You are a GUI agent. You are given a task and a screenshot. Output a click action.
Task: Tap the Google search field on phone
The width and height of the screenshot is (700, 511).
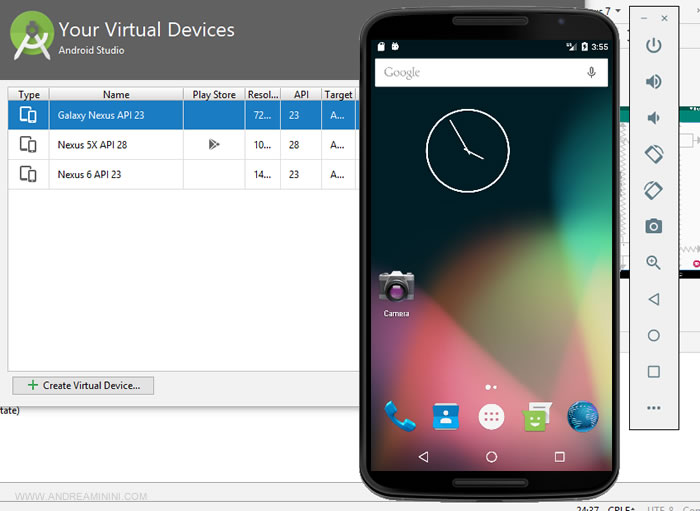(x=491, y=72)
